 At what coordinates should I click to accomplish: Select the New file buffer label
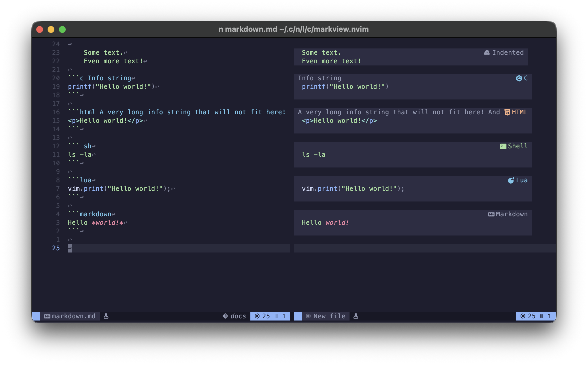coord(326,316)
